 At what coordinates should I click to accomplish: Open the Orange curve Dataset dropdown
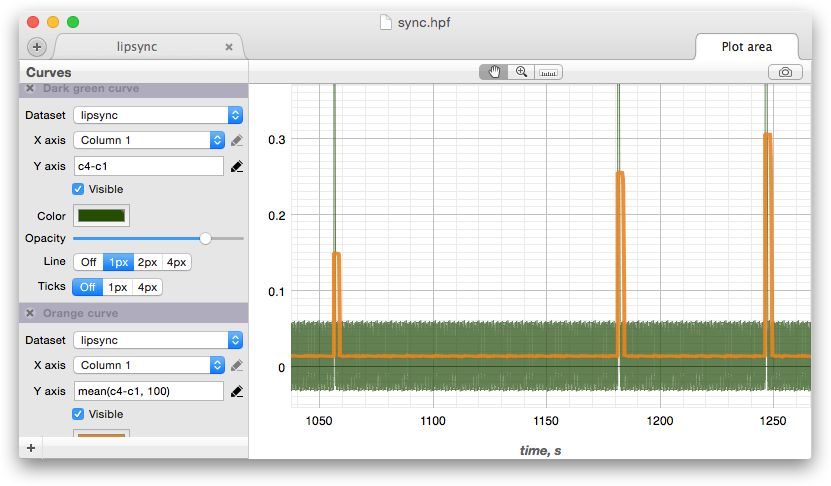tap(158, 340)
